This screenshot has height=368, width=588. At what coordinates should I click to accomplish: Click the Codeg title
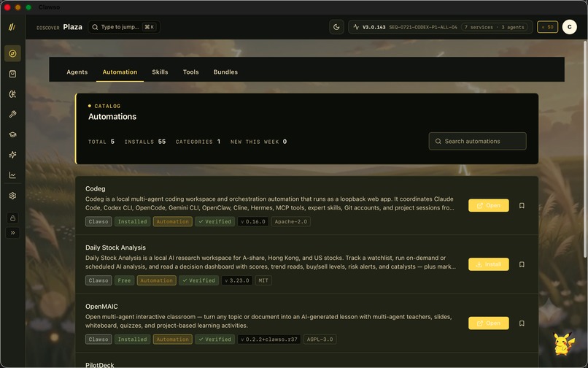[96, 189]
